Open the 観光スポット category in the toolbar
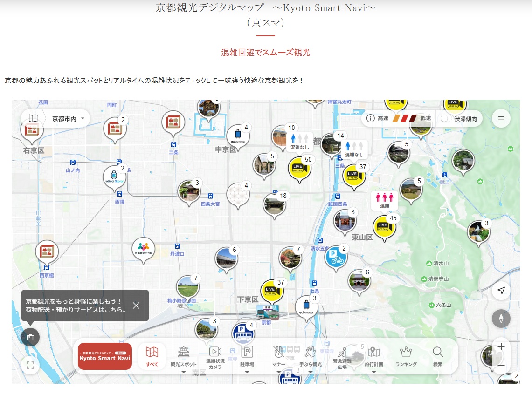 (183, 356)
